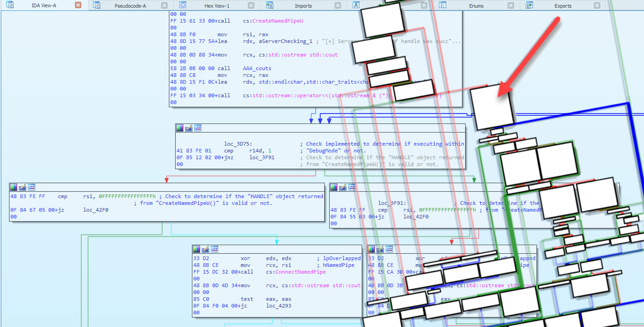
Task: Set node color on loc_3F91 block
Action: (x=334, y=187)
